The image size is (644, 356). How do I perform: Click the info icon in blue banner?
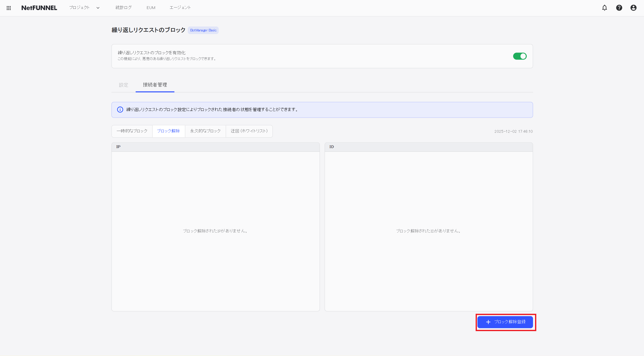(x=120, y=110)
